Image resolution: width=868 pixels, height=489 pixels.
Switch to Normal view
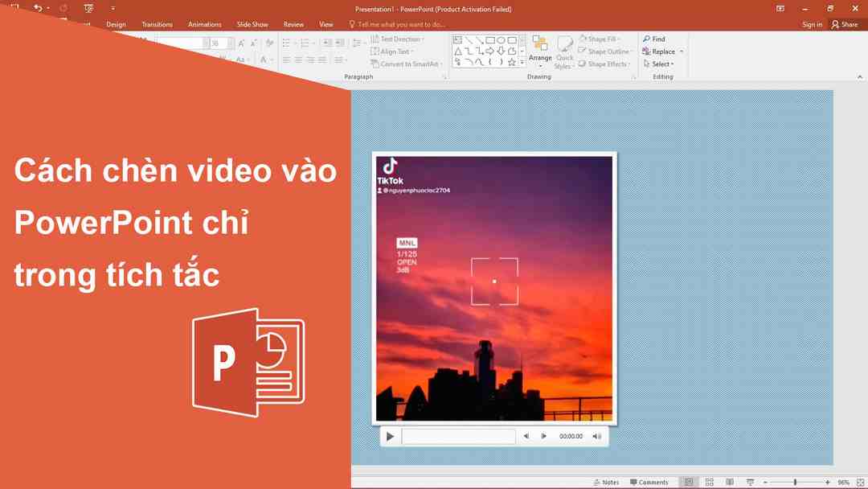[x=689, y=483]
